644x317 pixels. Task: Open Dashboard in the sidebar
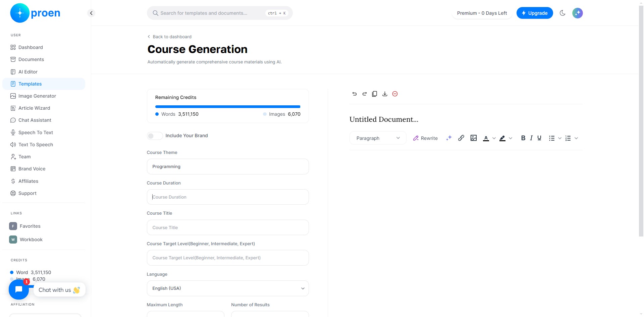coord(44,47)
